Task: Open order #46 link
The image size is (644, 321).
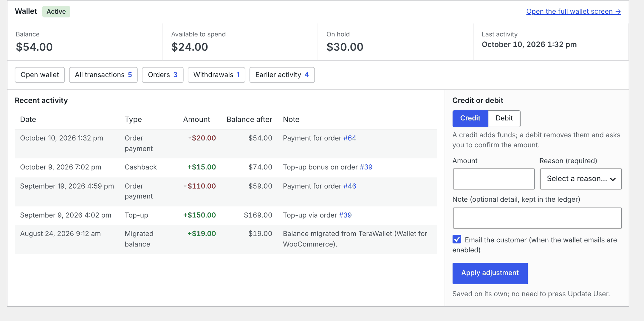Action: [350, 186]
